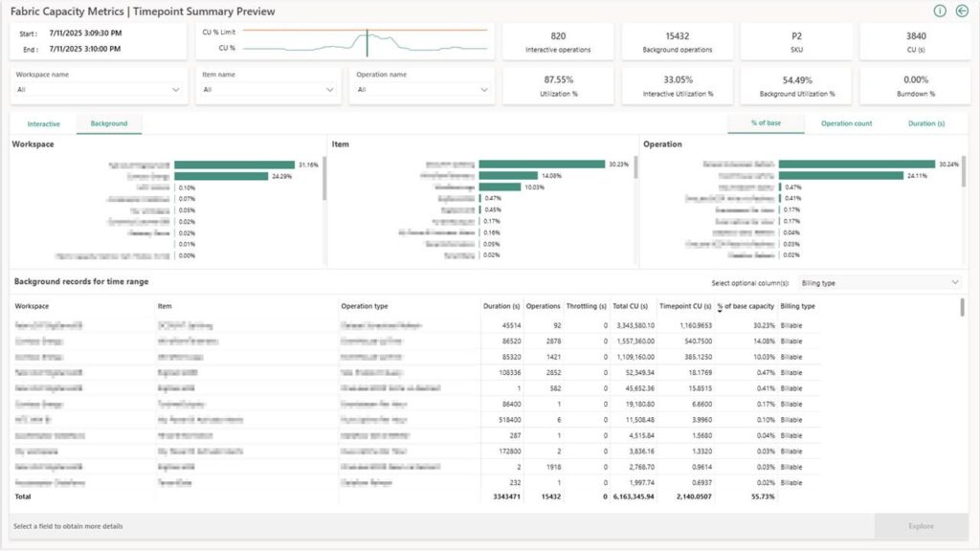
Task: Open the Operation name dropdown
Action: (422, 89)
